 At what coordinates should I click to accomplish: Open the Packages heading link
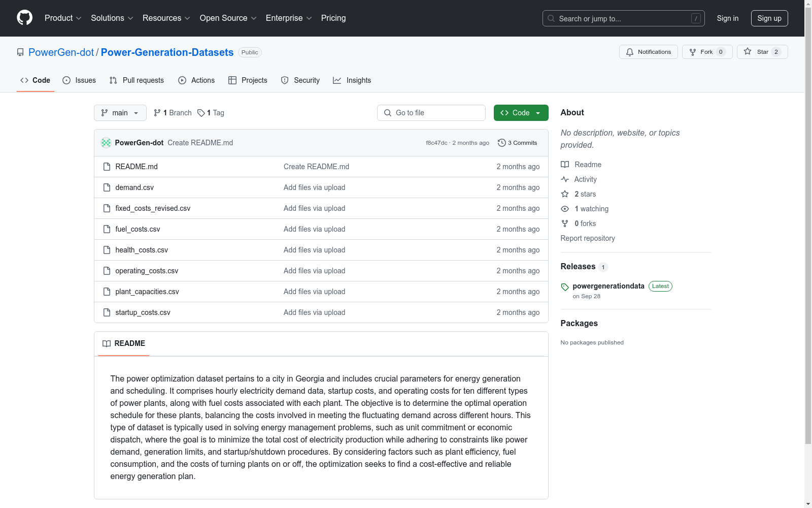[x=579, y=324]
